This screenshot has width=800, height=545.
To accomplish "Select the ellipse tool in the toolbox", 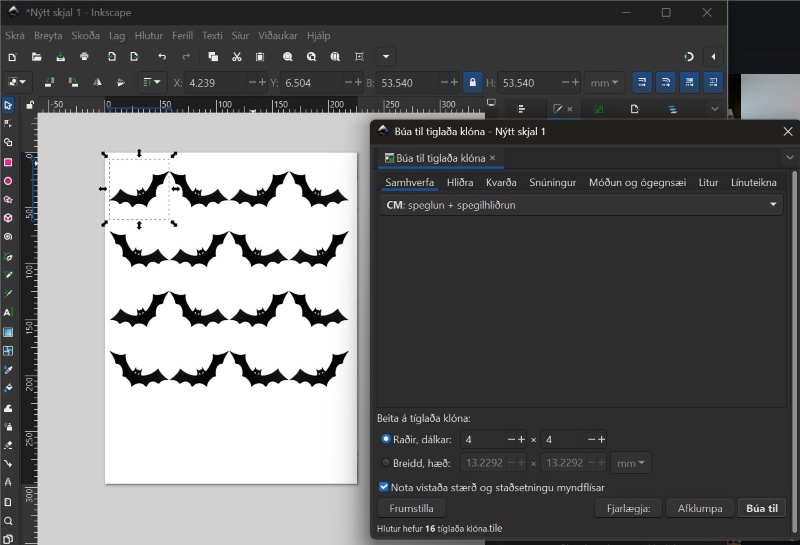I will [x=8, y=181].
